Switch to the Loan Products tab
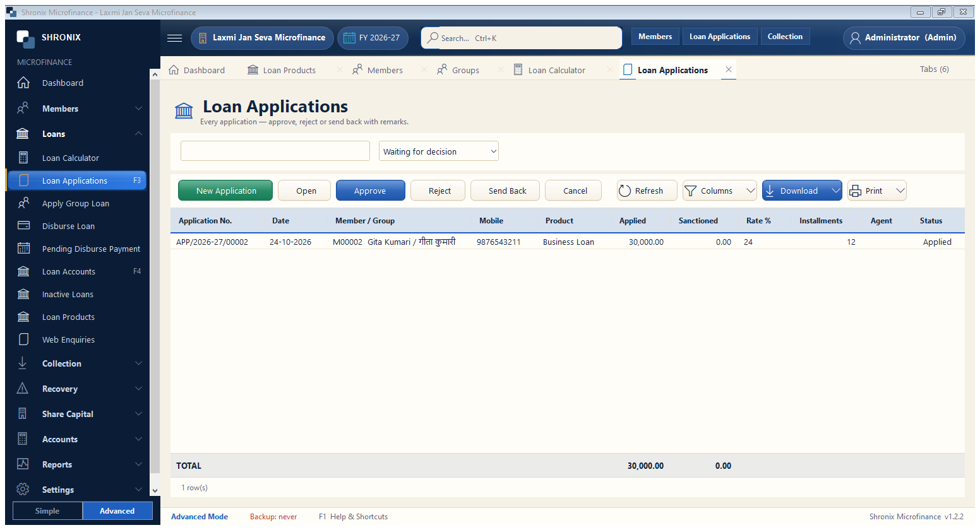Image resolution: width=980 pixels, height=530 pixels. click(x=282, y=70)
